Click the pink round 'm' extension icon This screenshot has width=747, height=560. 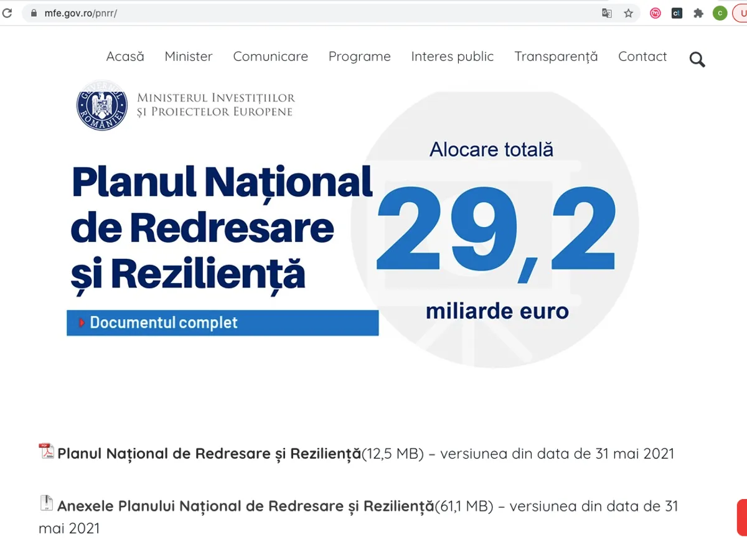(655, 13)
